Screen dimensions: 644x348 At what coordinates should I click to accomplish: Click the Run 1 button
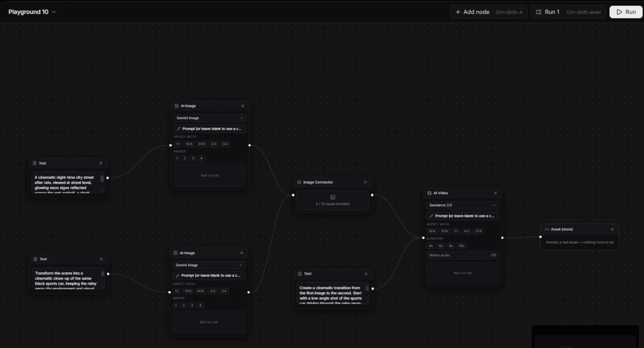[568, 12]
